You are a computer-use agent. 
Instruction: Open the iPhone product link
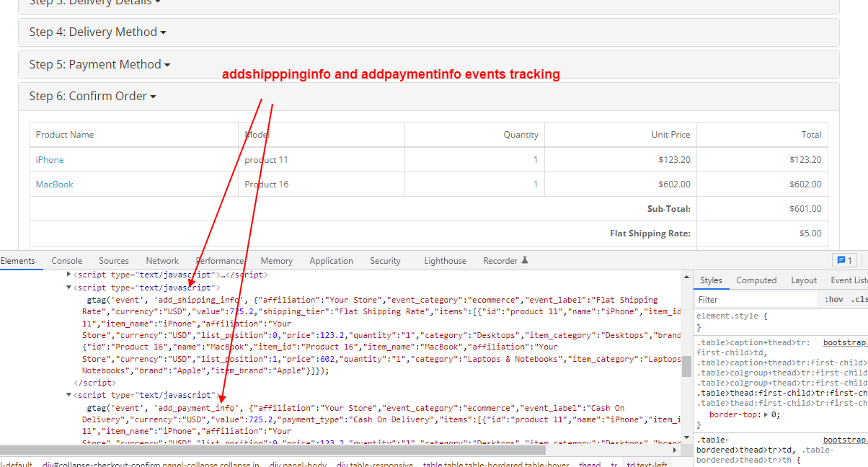(50, 160)
